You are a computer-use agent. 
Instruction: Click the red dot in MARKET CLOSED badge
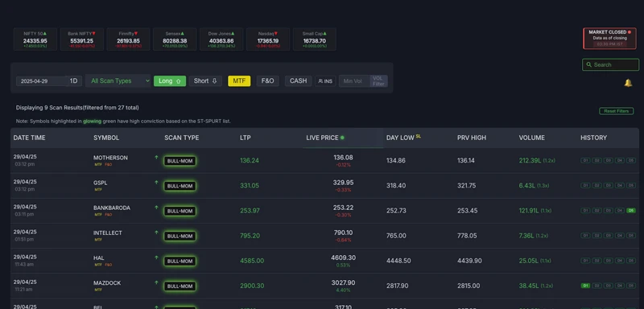[x=630, y=32]
